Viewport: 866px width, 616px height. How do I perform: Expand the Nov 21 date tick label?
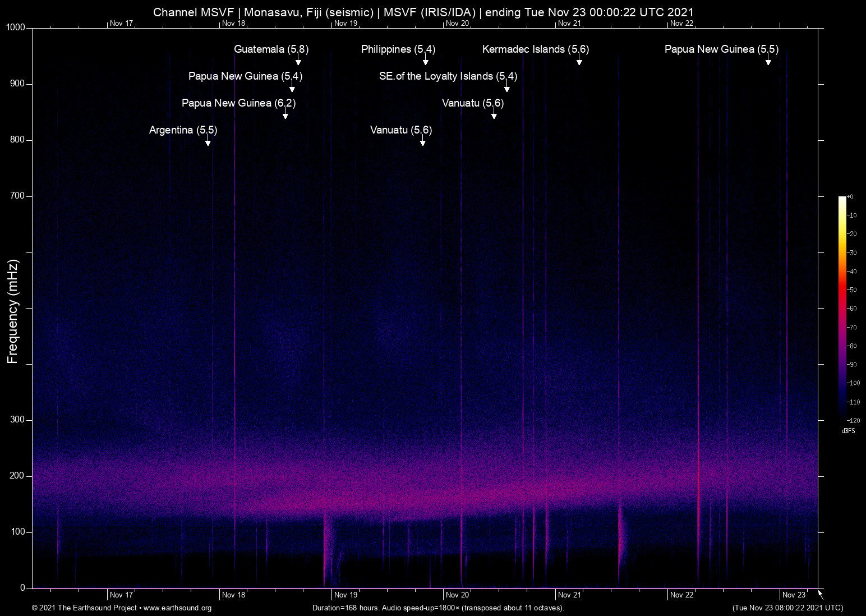569,595
